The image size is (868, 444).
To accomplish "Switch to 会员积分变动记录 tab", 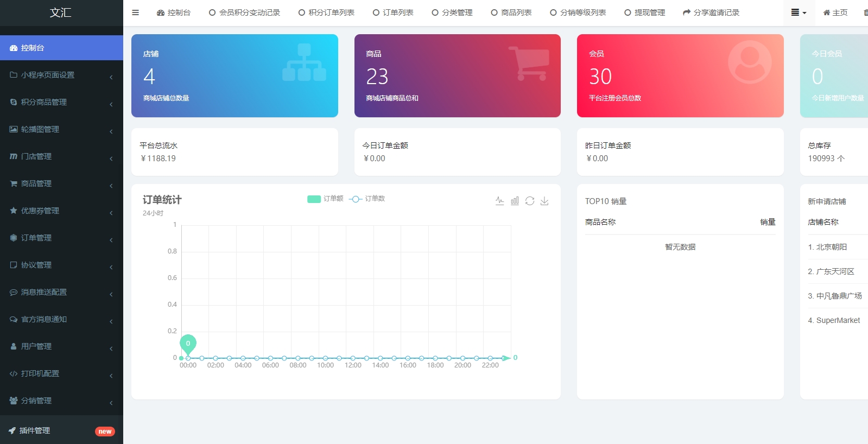I will pyautogui.click(x=244, y=12).
